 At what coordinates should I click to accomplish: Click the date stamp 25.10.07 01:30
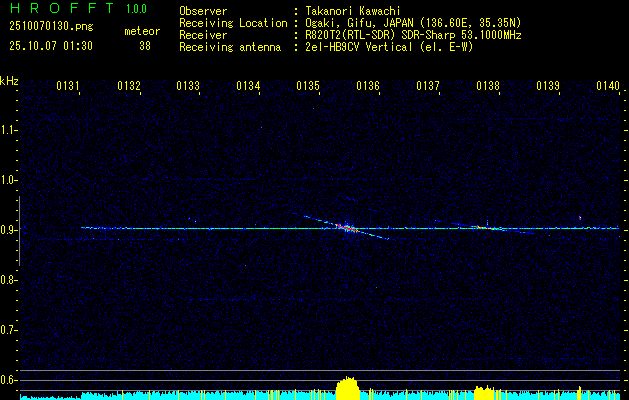[51, 46]
